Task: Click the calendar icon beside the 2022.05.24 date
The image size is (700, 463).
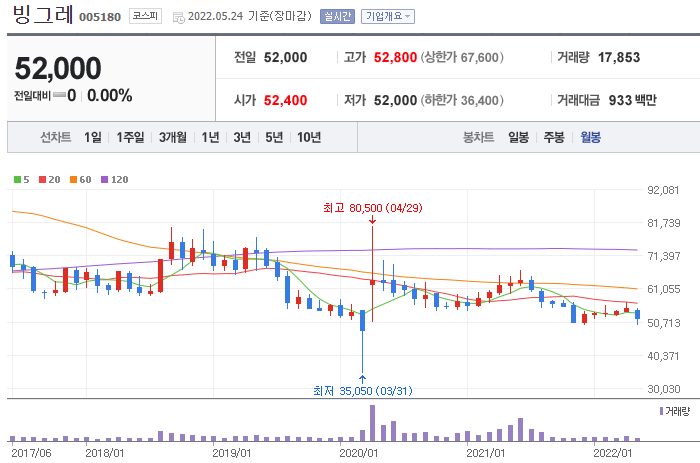Action: tap(179, 18)
